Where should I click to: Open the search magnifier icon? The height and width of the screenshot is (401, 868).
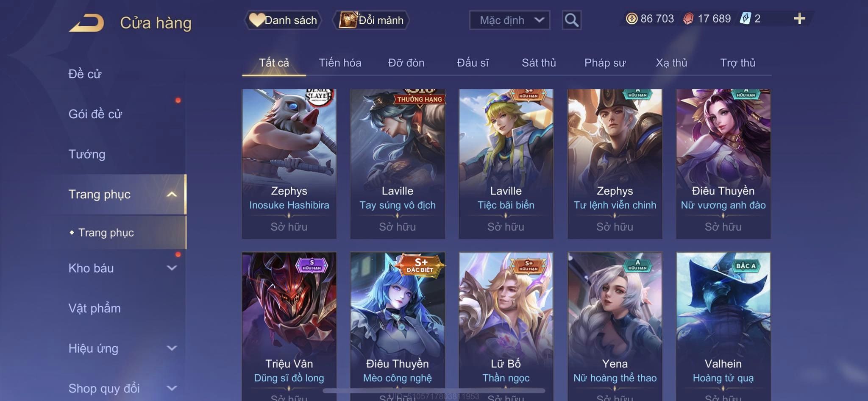point(571,20)
